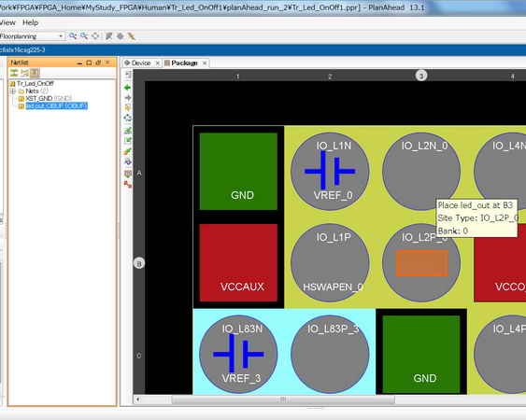Select the GND pin at A1
This screenshot has height=420, width=526.
pyautogui.click(x=238, y=172)
